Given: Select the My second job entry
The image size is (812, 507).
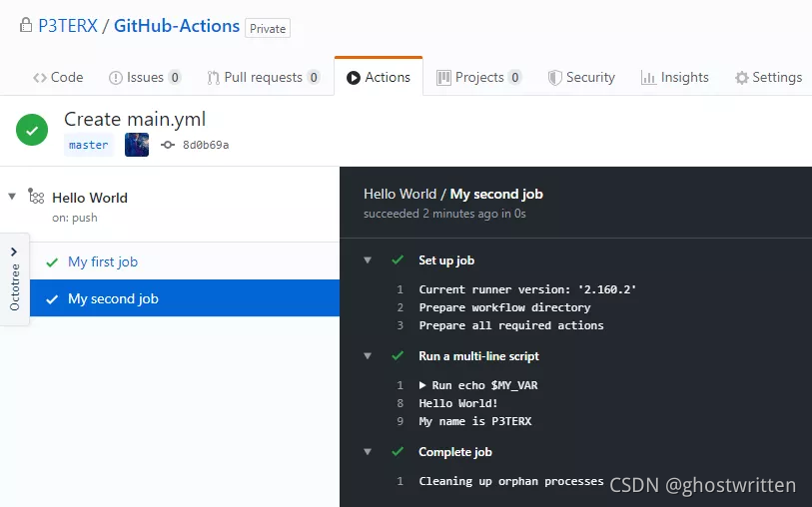Looking at the screenshot, I should pos(185,298).
